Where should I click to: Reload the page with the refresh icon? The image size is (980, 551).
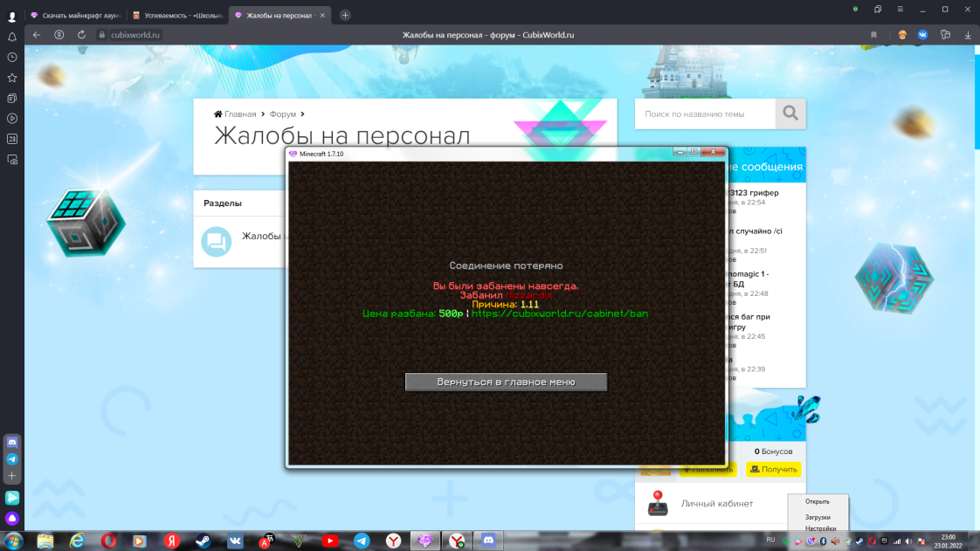click(81, 35)
